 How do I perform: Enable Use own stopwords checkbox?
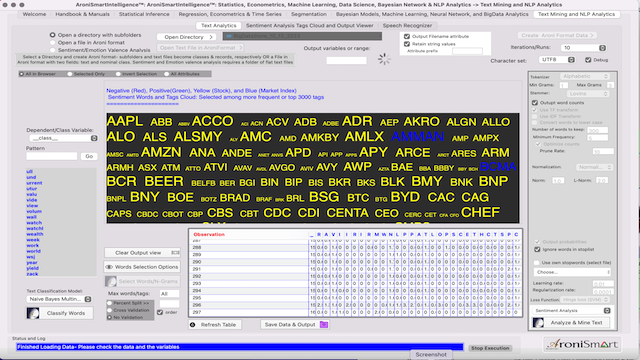tap(537, 262)
